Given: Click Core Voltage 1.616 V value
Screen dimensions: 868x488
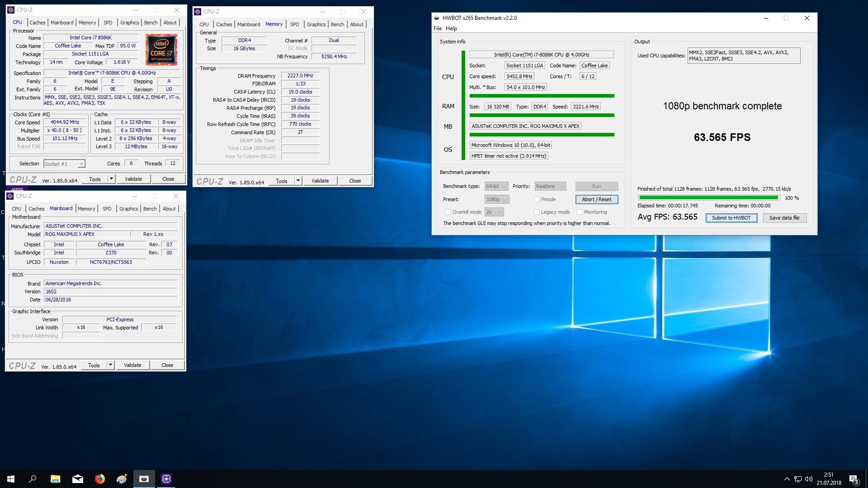Looking at the screenshot, I should coord(122,62).
